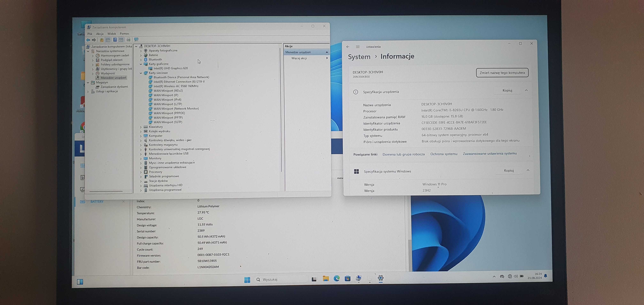Expand the Bluetooth device category
The image size is (644, 305).
[141, 60]
